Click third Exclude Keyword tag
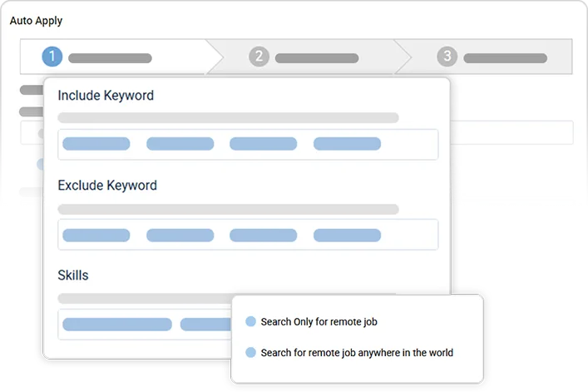The width and height of the screenshot is (588, 392). (263, 235)
